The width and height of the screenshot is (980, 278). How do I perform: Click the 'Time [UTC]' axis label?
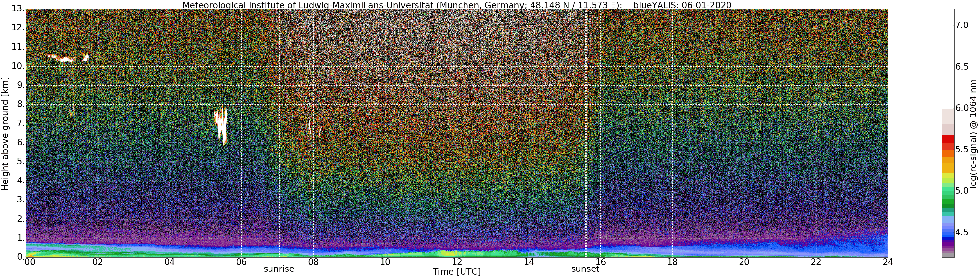pos(457,272)
